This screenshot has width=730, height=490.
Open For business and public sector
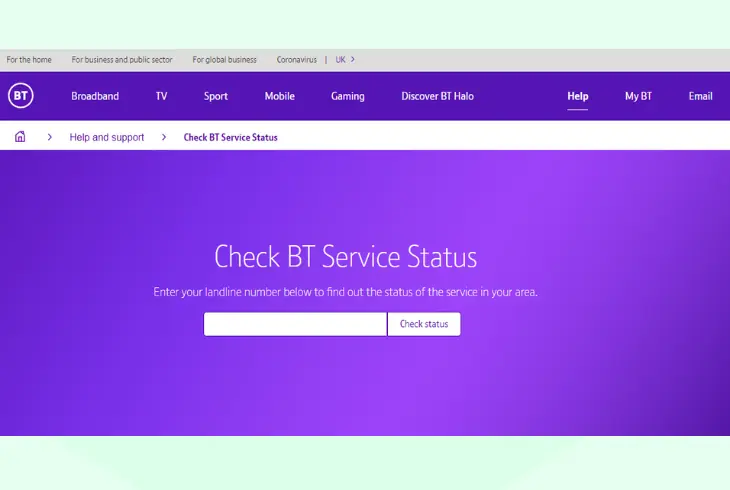click(x=122, y=60)
